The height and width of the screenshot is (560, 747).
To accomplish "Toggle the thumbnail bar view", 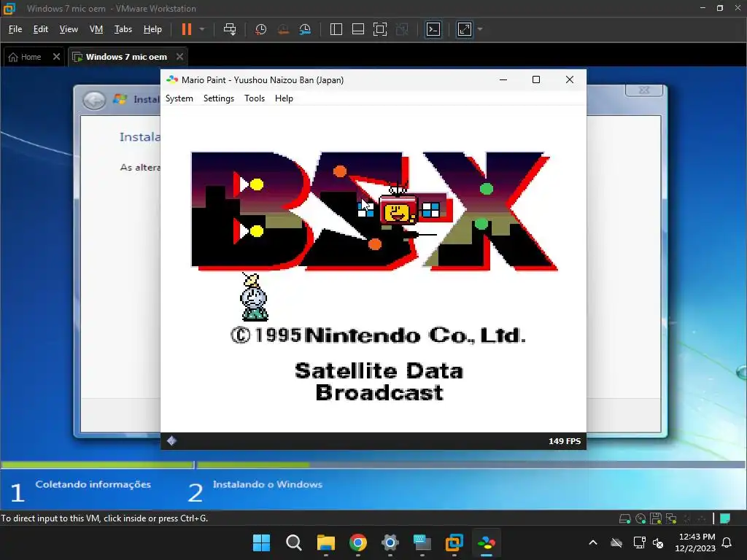I will (x=357, y=29).
